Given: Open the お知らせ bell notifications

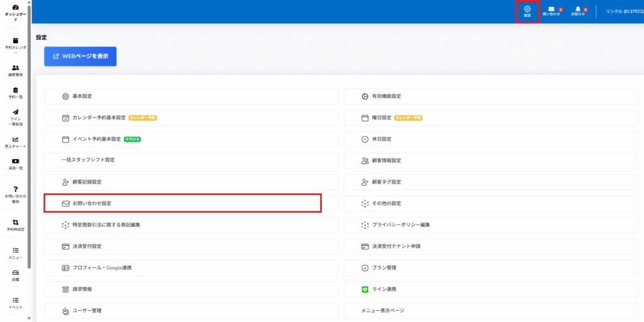Looking at the screenshot, I should point(578,11).
